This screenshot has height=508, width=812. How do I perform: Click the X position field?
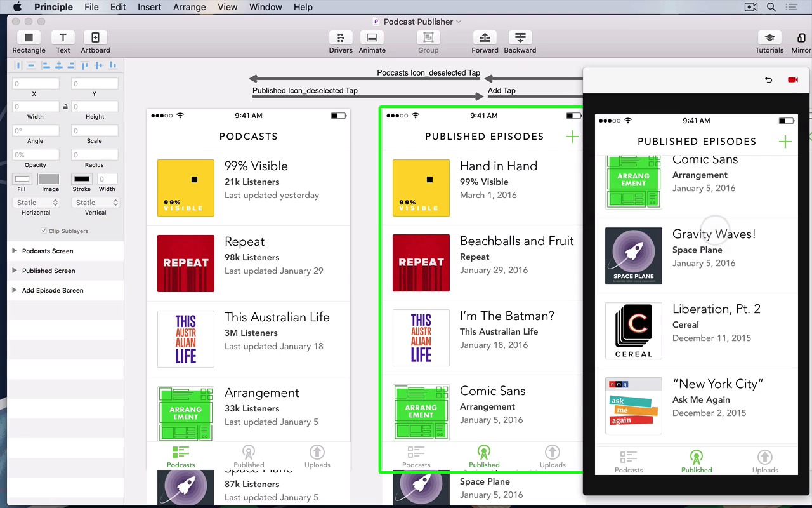[36, 83]
